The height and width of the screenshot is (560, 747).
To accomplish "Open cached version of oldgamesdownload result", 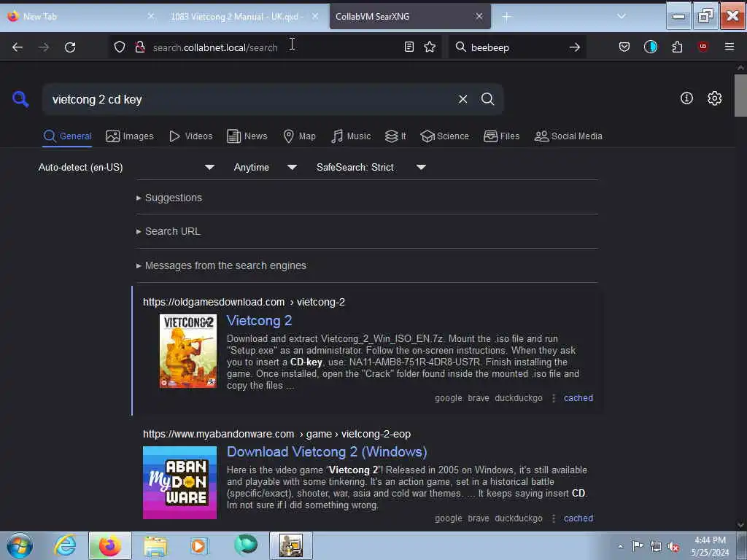I will coord(578,398).
